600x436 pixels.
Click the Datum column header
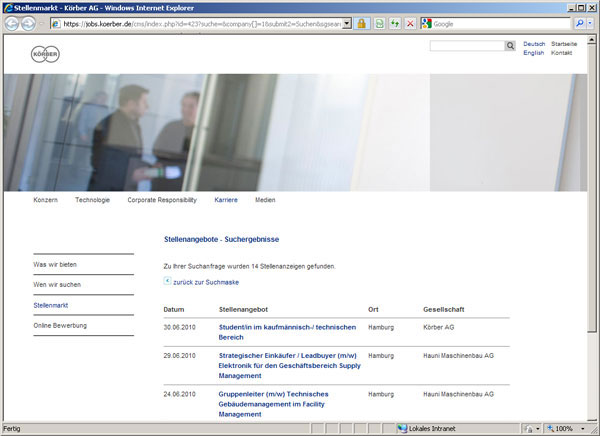click(x=174, y=309)
